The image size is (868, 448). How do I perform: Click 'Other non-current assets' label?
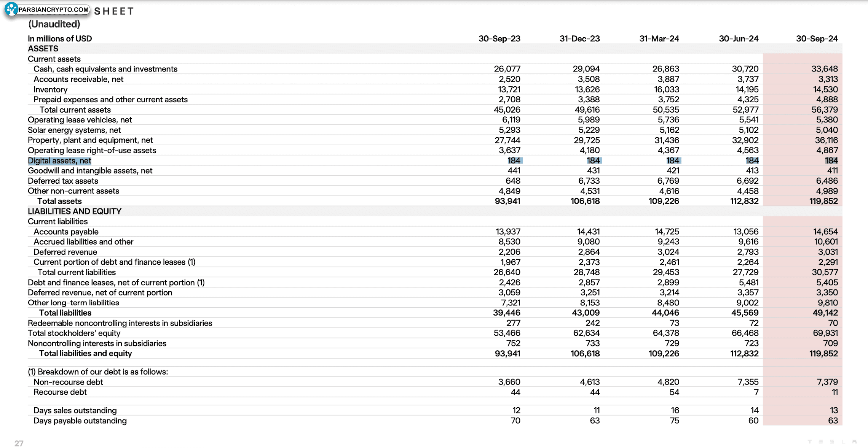73,191
